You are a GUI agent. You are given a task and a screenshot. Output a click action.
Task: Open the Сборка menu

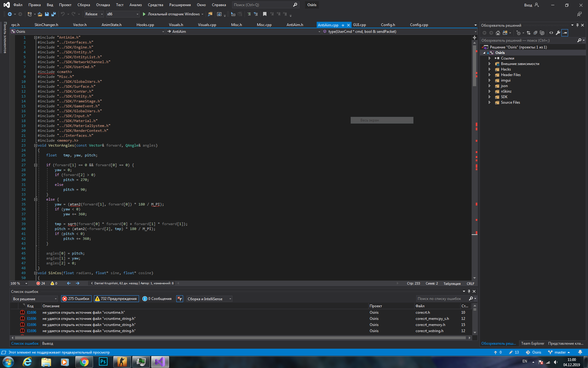84,5
